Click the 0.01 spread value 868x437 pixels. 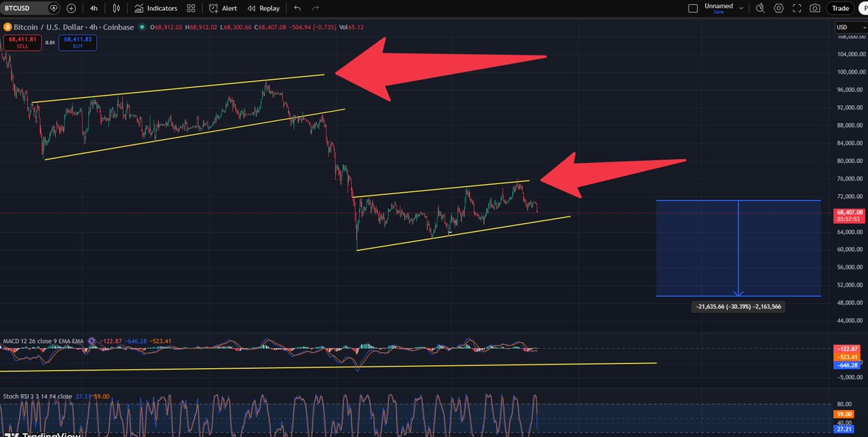pos(50,43)
